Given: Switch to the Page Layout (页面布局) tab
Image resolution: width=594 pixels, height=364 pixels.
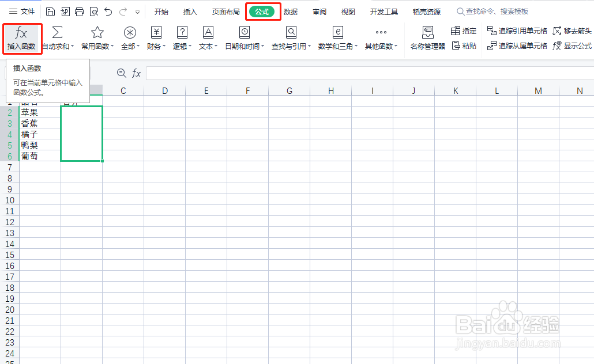Looking at the screenshot, I should pos(226,12).
